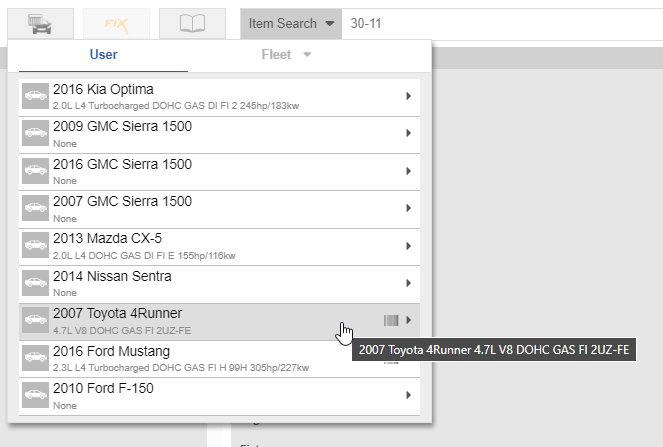663x447 pixels.
Task: Open the Item Search dropdown
Action: [291, 23]
